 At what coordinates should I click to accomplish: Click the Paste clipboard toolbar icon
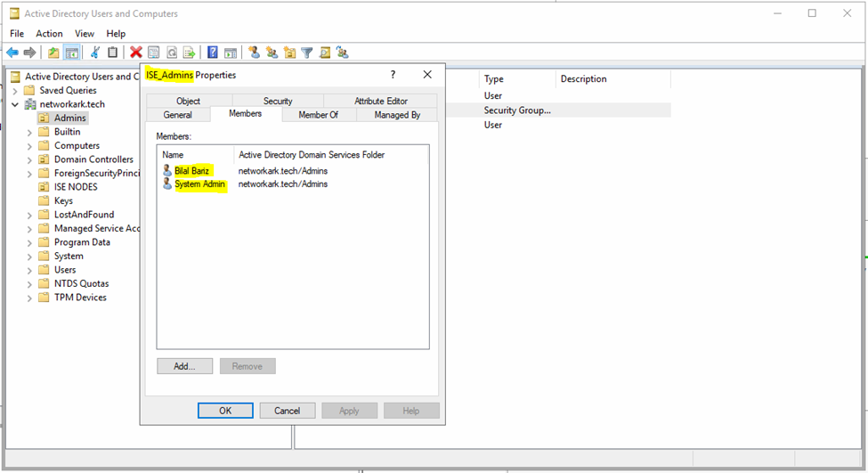click(x=112, y=53)
